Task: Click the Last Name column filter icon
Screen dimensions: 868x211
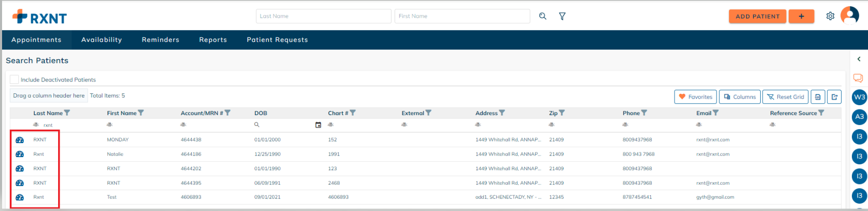Action: 67,113
